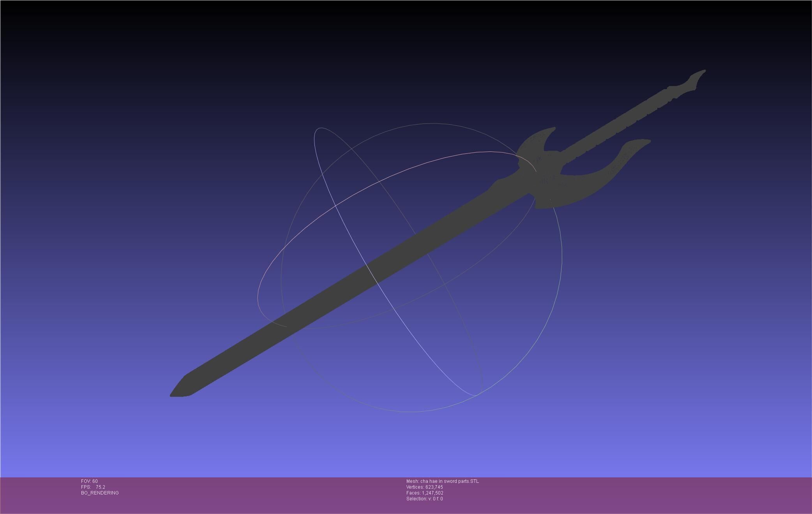Screen dimensions: 812x514
Task: Click the FPS: 75.2 readout
Action: click(x=93, y=487)
